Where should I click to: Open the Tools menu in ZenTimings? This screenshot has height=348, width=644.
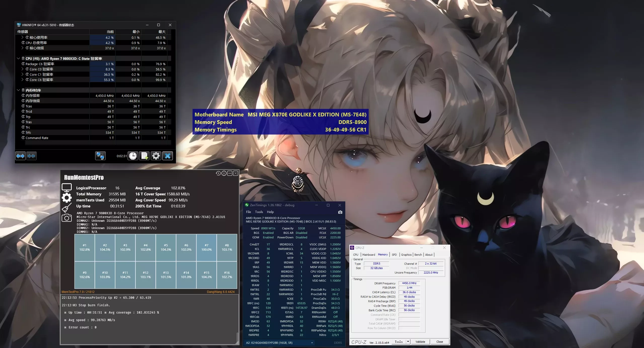coord(259,212)
